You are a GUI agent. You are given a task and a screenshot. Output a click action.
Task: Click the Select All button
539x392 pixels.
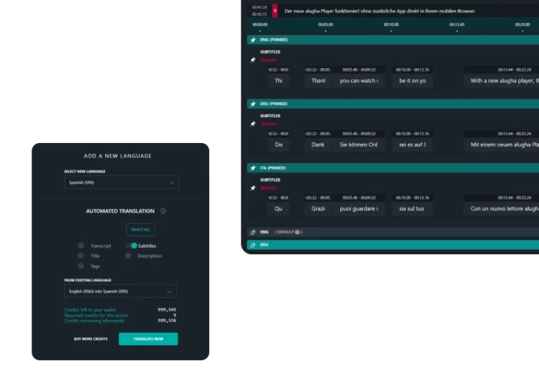pyautogui.click(x=140, y=229)
